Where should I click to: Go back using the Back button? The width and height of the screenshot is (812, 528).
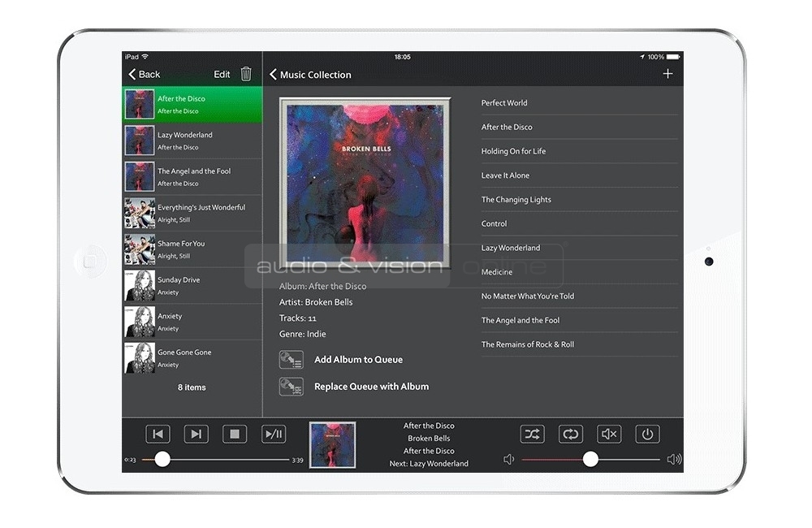[x=145, y=74]
